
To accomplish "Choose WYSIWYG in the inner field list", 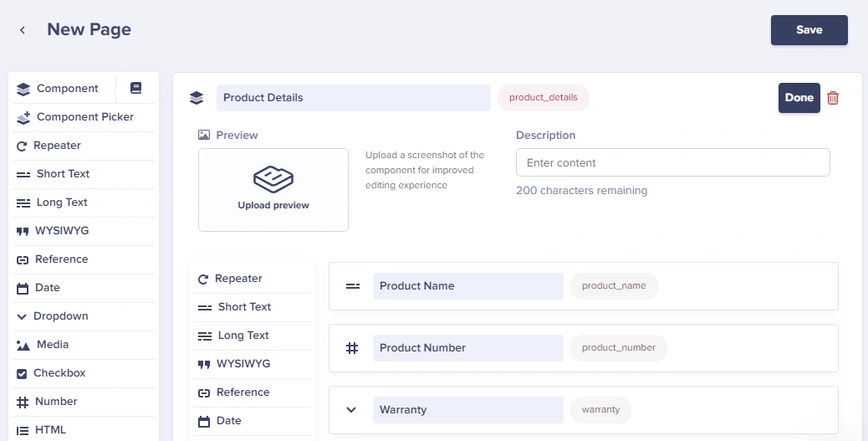I will pyautogui.click(x=253, y=364).
